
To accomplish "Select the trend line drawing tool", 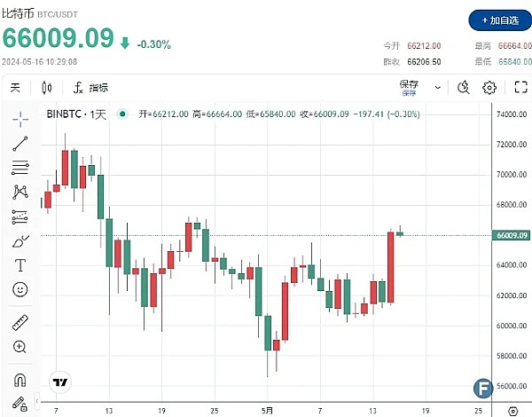I will 20,143.
